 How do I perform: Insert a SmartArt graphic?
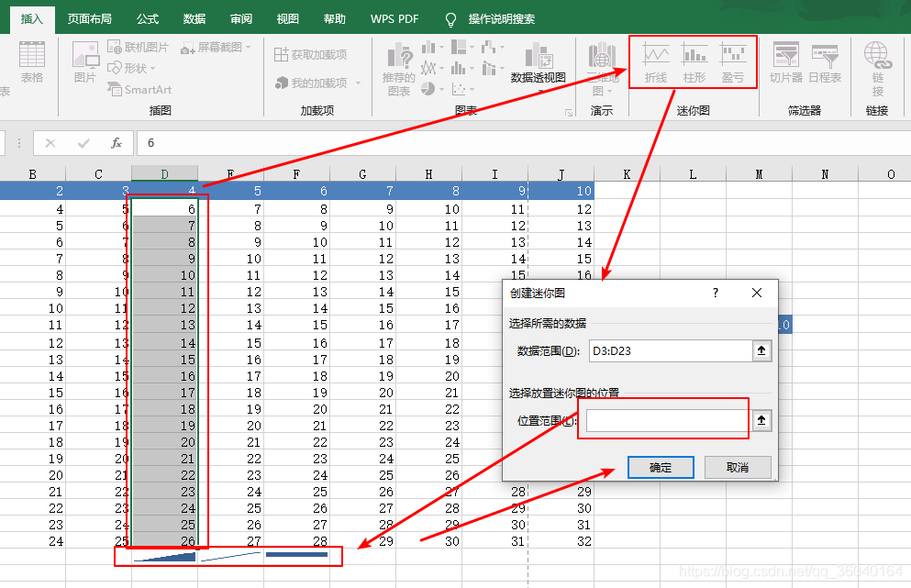click(142, 89)
